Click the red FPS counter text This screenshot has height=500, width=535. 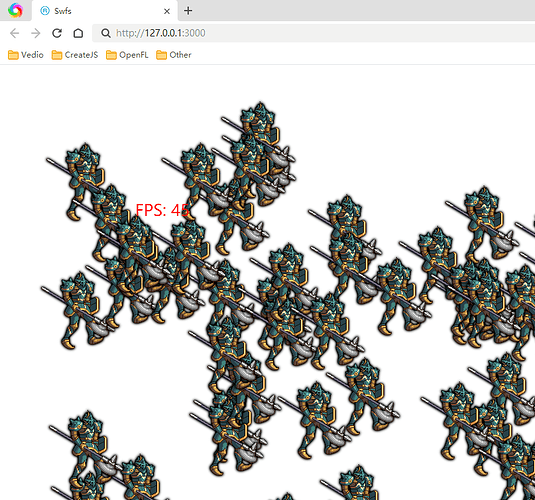[x=162, y=210]
